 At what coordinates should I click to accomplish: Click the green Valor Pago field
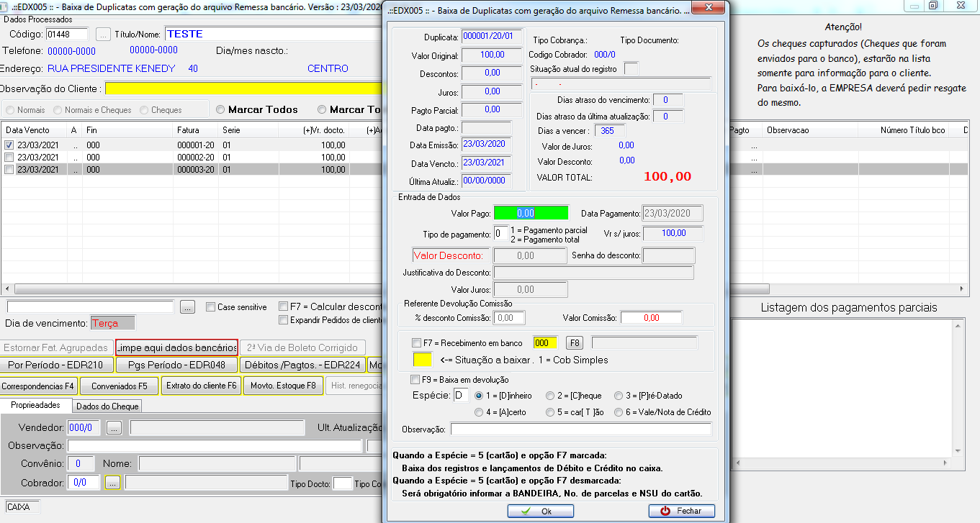click(x=531, y=213)
